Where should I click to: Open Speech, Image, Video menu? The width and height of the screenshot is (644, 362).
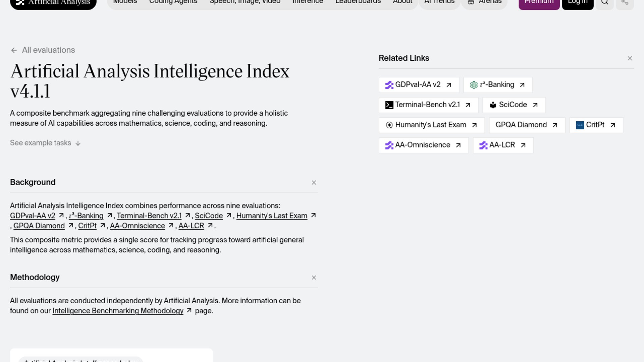[x=245, y=3]
